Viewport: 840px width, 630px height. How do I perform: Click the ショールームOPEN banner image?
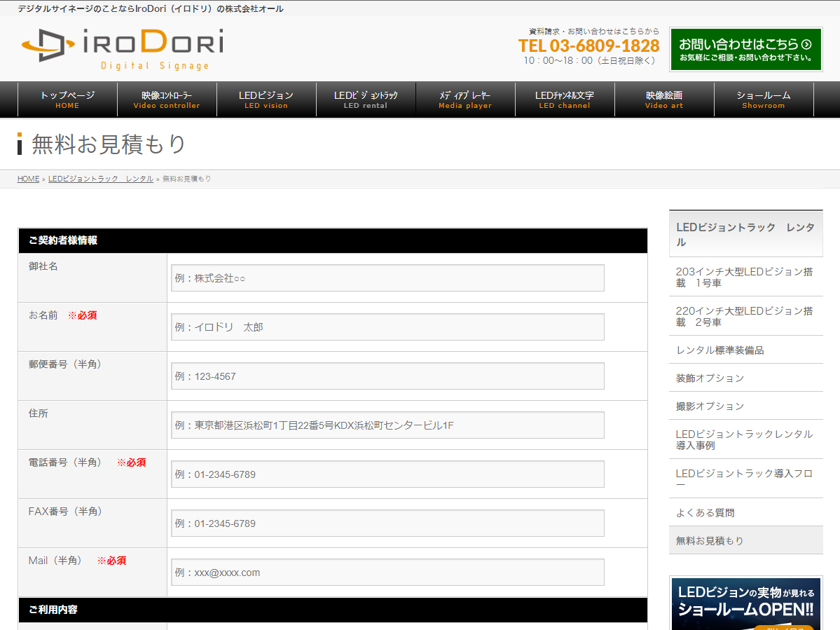coord(745,603)
